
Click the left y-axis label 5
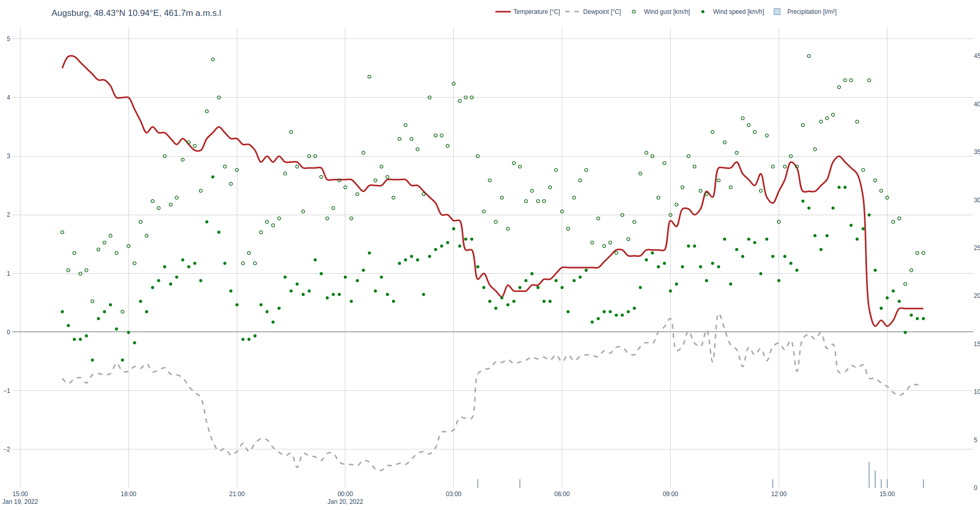(8, 39)
